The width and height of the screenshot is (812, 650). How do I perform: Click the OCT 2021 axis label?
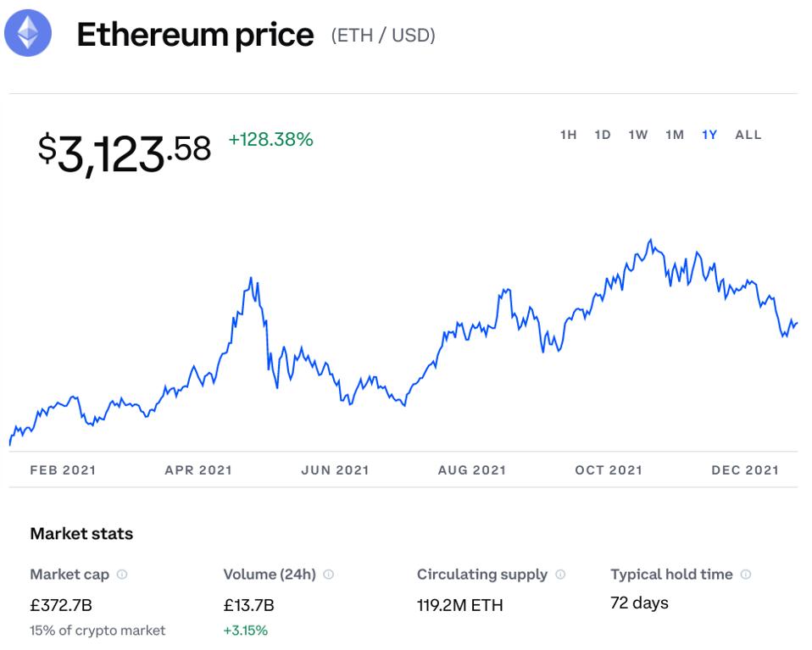click(x=609, y=470)
